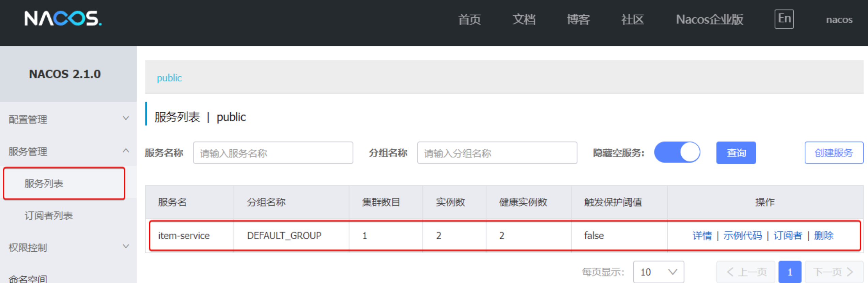Screen dimensions: 868x283
Task: Click the NACOS logo
Action: 63,18
